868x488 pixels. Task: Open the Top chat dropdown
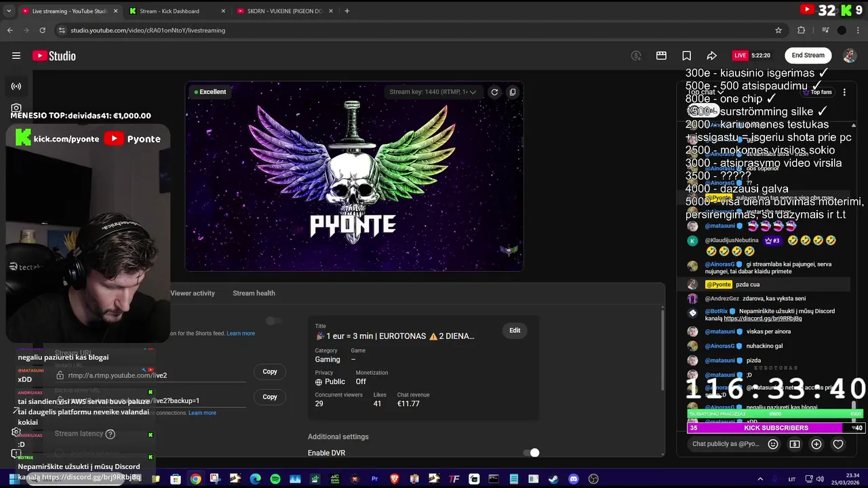(x=705, y=92)
